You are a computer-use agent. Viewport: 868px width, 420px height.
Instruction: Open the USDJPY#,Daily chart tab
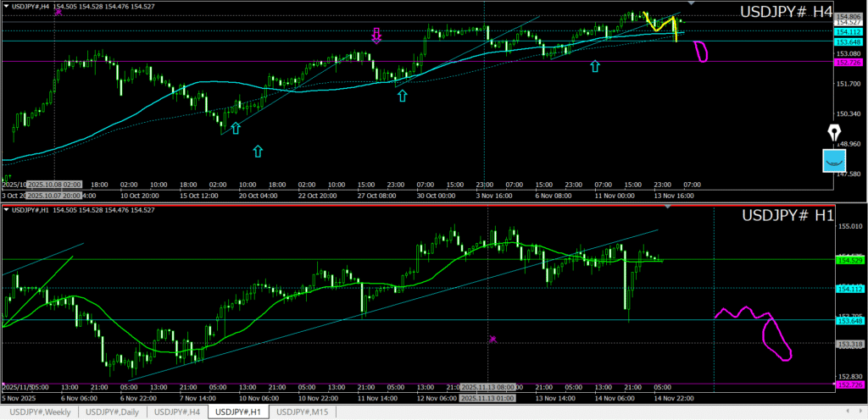(x=113, y=412)
